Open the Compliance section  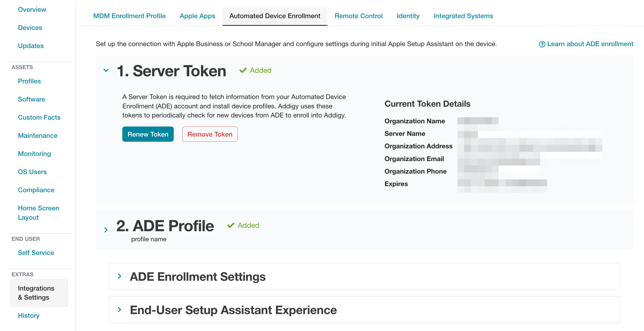(x=36, y=190)
